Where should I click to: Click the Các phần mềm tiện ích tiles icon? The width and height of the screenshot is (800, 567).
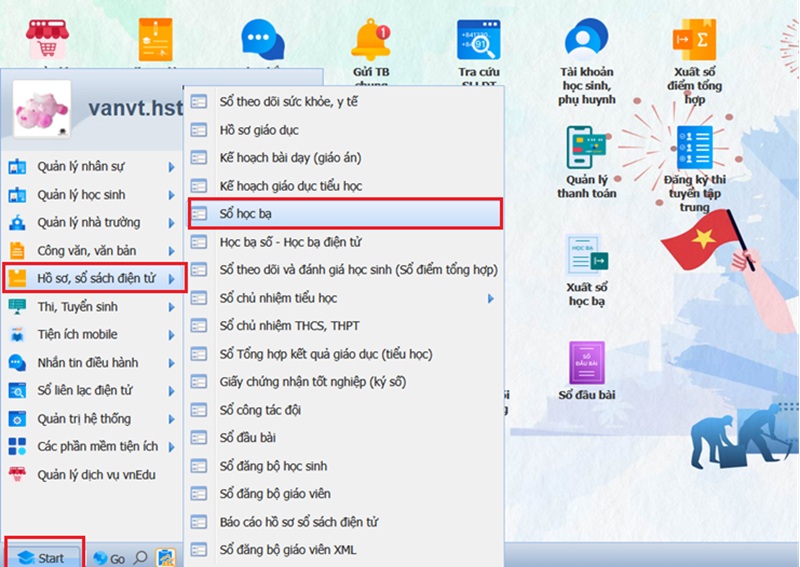click(17, 447)
